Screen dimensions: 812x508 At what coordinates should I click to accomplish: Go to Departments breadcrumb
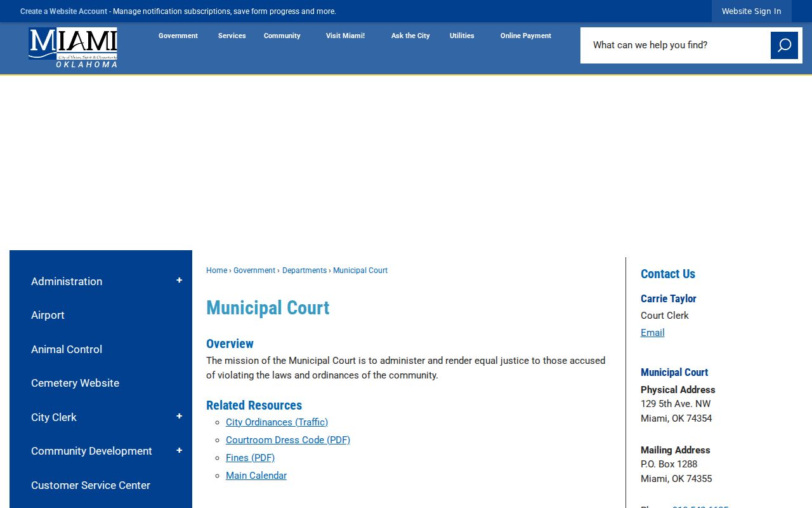304,271
